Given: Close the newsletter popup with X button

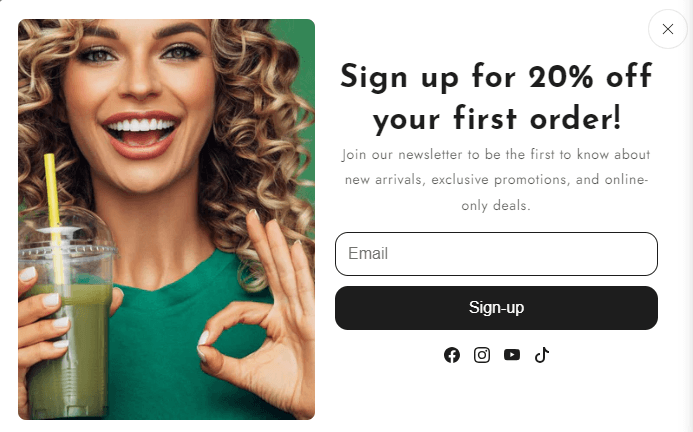Looking at the screenshot, I should pos(667,29).
